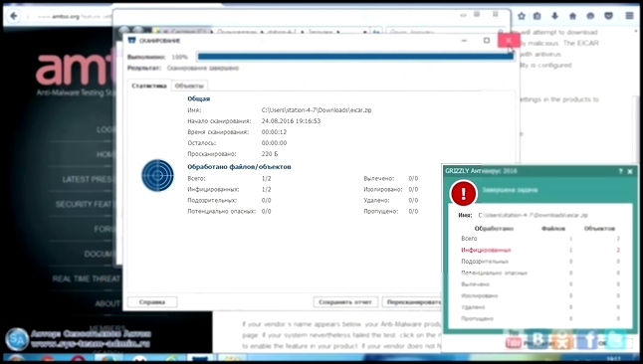Click Завершена задача header in popup

tap(510, 190)
